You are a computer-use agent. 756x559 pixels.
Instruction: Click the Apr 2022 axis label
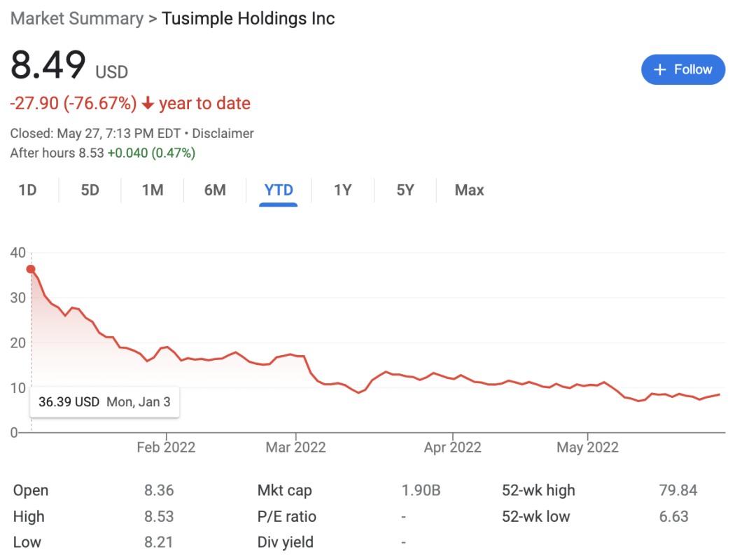point(452,447)
